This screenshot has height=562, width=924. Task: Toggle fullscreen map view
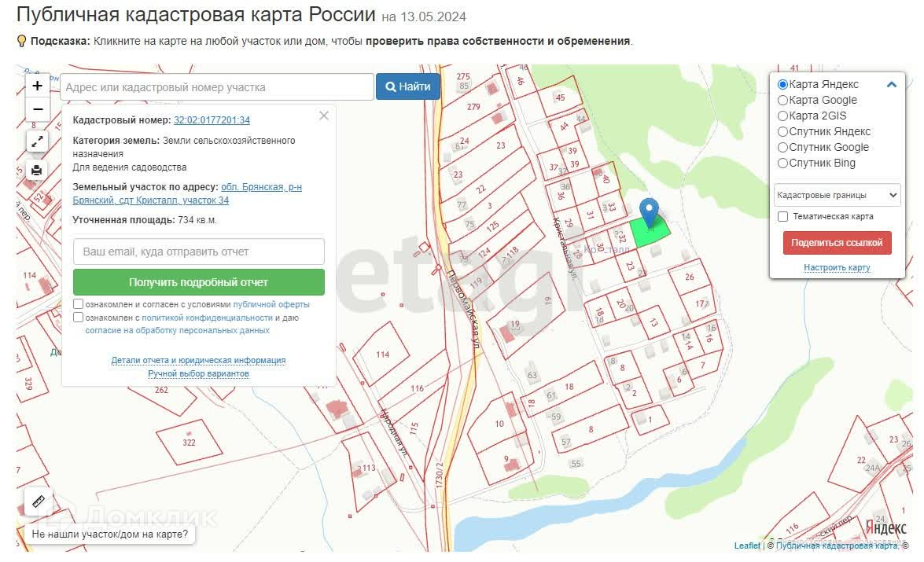coord(37,142)
